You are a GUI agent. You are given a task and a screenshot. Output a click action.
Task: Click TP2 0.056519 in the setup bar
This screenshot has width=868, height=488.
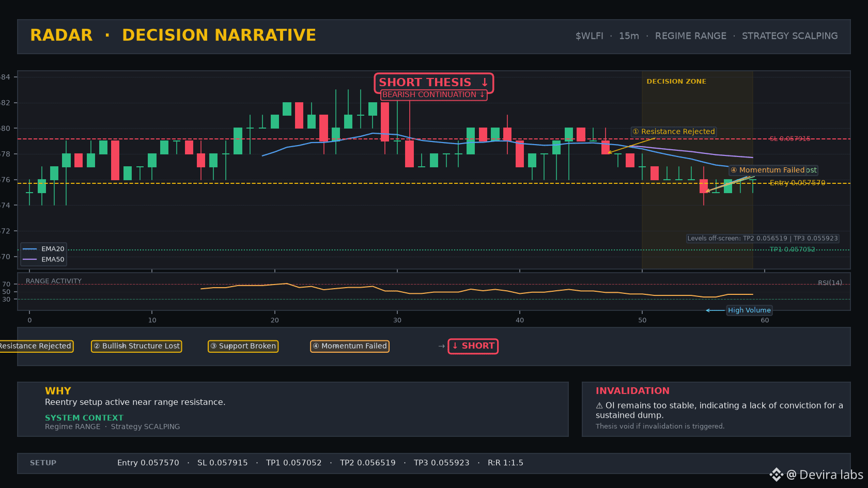point(368,463)
